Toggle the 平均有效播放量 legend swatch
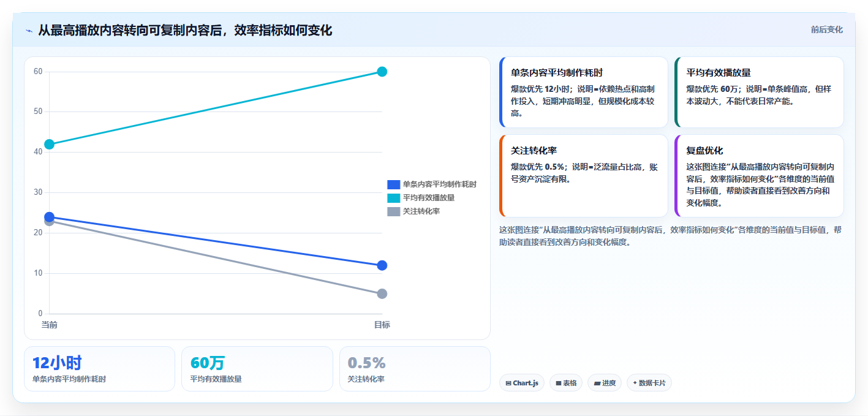 tap(393, 198)
